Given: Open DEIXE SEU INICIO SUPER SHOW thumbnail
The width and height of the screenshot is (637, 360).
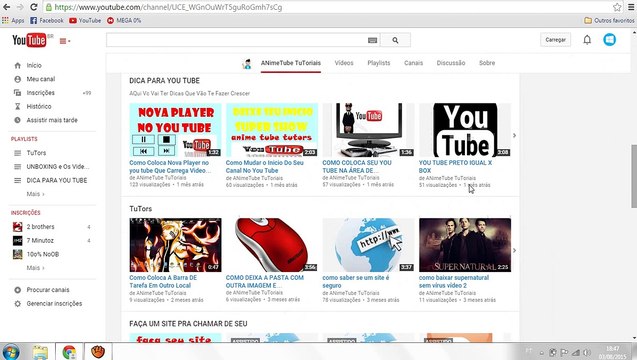Looking at the screenshot, I should (x=272, y=130).
